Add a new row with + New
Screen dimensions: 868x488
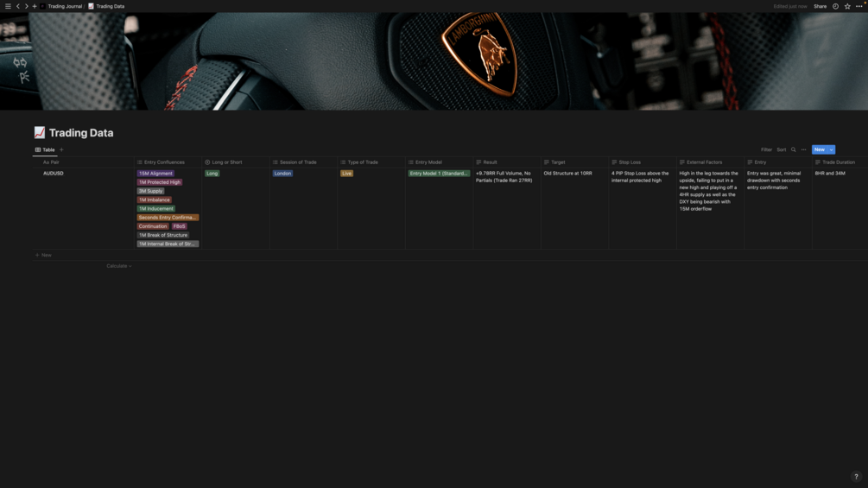43,255
